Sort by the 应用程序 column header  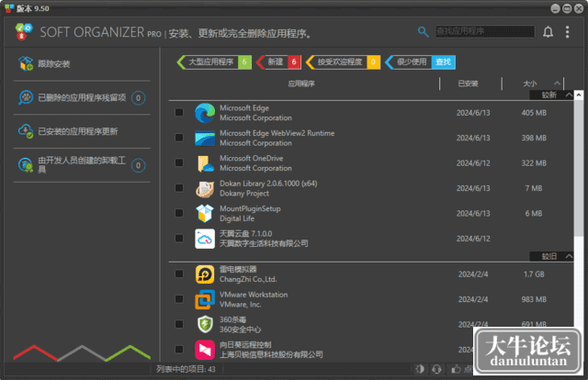tap(301, 84)
